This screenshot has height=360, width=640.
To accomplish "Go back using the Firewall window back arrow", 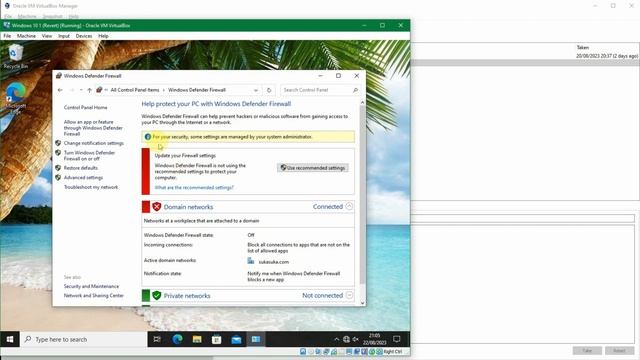I will [x=60, y=90].
